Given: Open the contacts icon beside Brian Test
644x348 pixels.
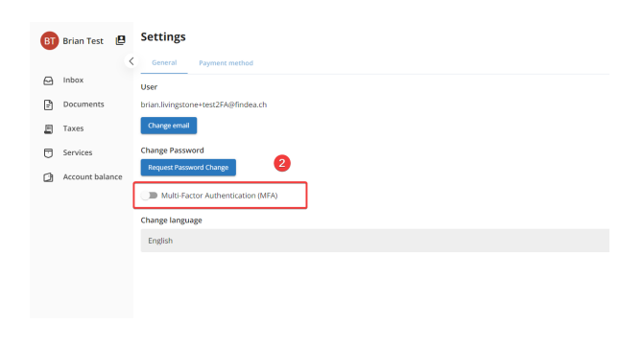Looking at the screenshot, I should 120,40.
